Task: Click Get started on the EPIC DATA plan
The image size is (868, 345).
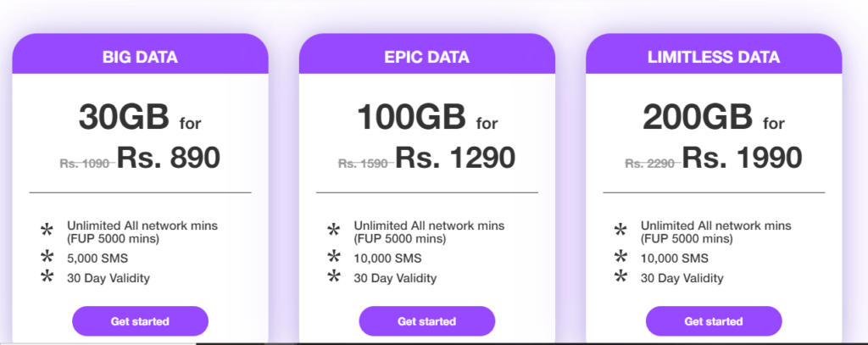Action: click(x=427, y=321)
